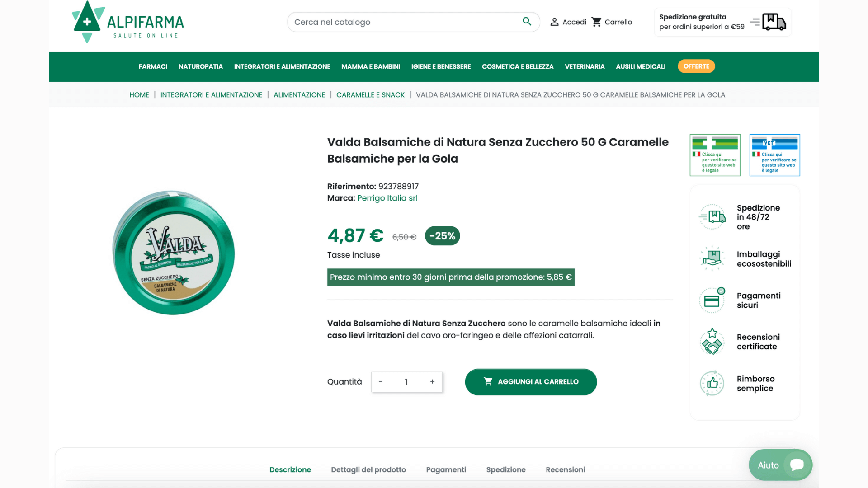Open the Ausili Medicali menu
The height and width of the screenshot is (488, 868).
pyautogui.click(x=641, y=66)
